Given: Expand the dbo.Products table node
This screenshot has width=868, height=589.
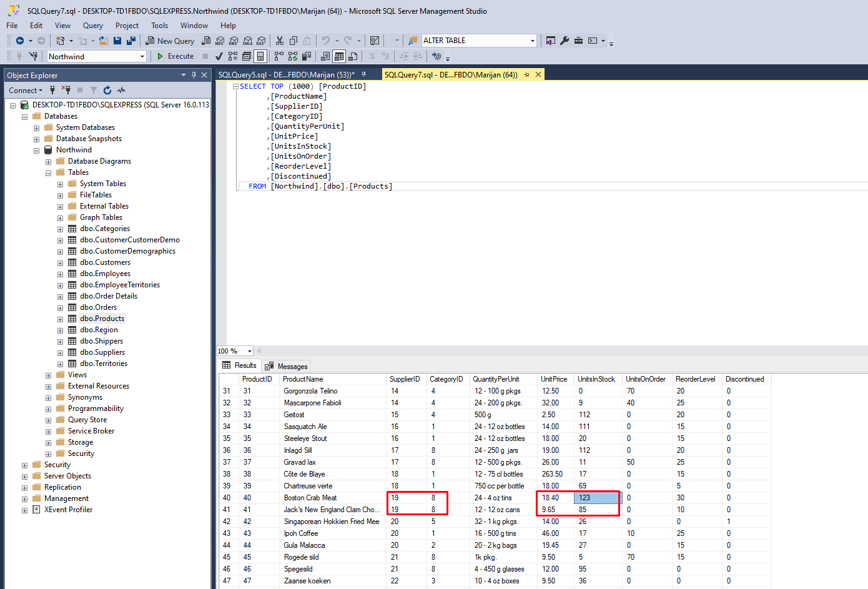Looking at the screenshot, I should pos(60,319).
